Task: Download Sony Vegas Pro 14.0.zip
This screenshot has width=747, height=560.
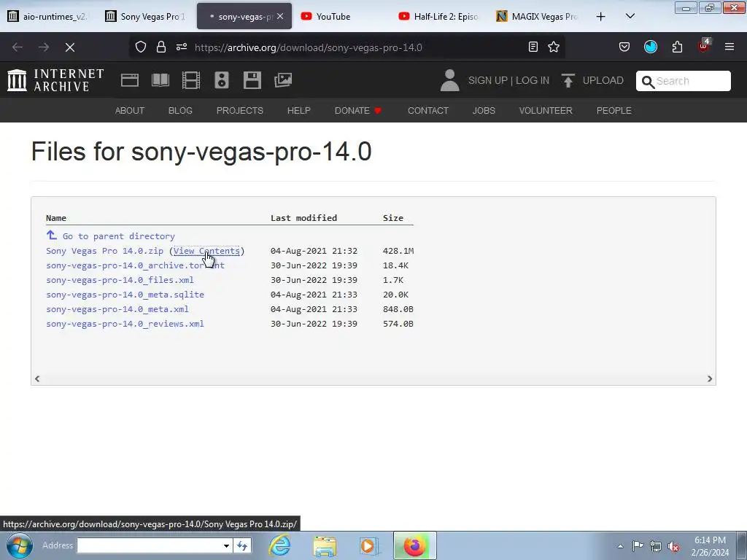Action: tap(104, 251)
